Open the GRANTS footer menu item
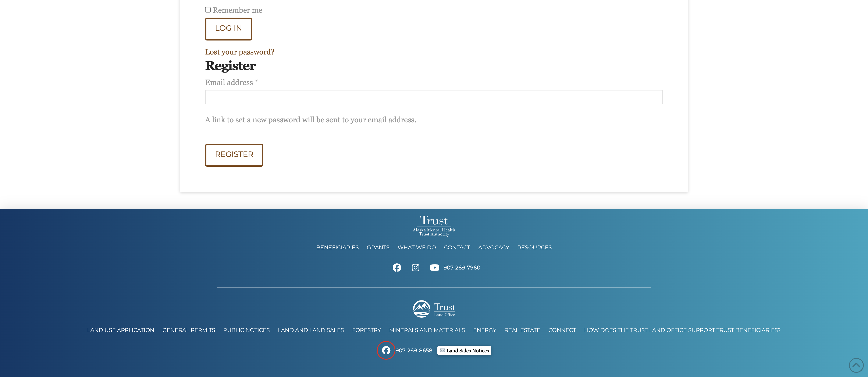The width and height of the screenshot is (868, 377). pyautogui.click(x=378, y=247)
